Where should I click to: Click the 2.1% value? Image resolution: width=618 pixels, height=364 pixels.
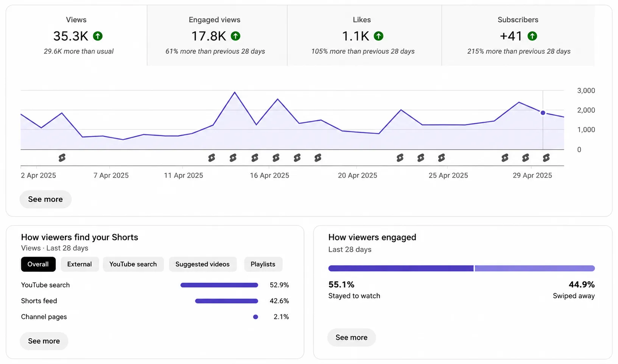point(281,317)
